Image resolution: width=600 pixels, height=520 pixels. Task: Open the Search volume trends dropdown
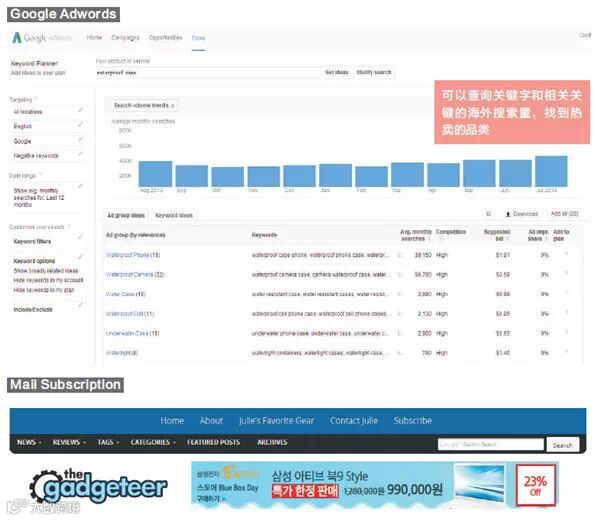pos(144,105)
